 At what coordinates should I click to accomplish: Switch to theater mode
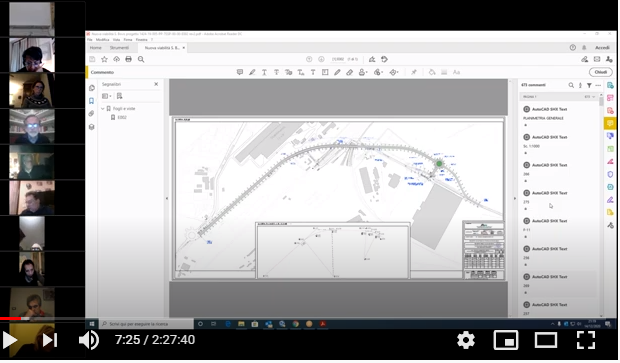546,340
